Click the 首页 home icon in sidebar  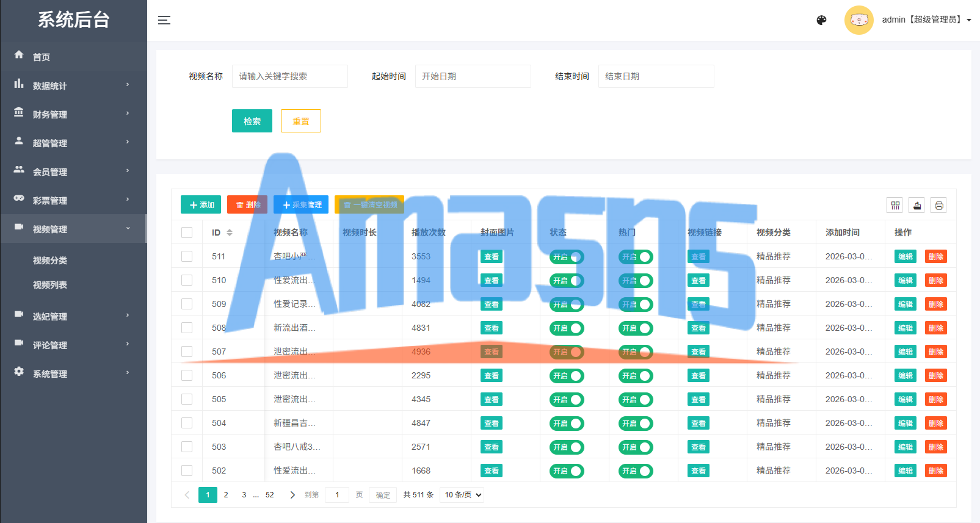click(x=19, y=55)
